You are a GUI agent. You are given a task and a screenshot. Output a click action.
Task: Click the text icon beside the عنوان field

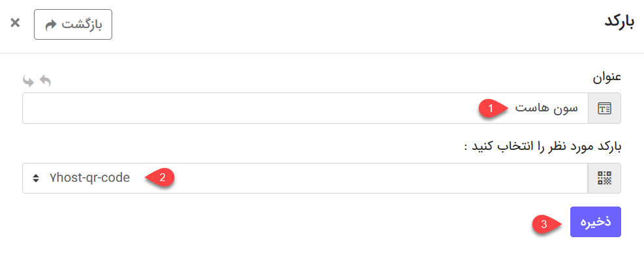(x=605, y=108)
